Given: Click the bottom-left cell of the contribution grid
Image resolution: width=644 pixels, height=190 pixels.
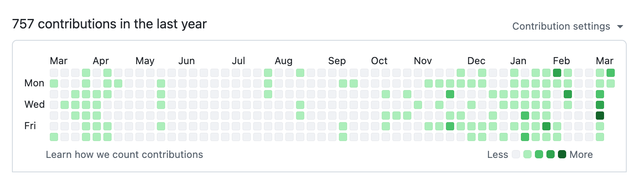Looking at the screenshot, I should point(54,137).
